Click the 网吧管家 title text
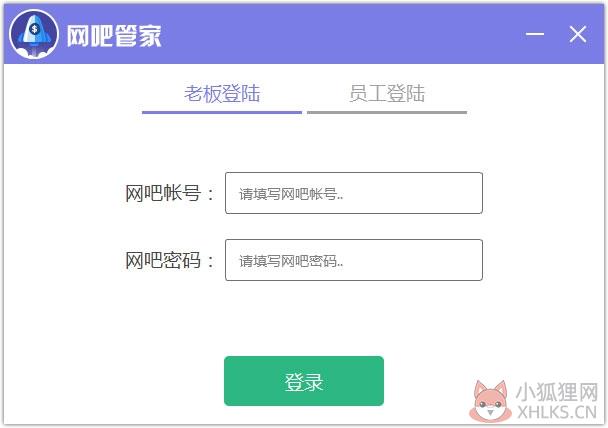 click(x=114, y=36)
